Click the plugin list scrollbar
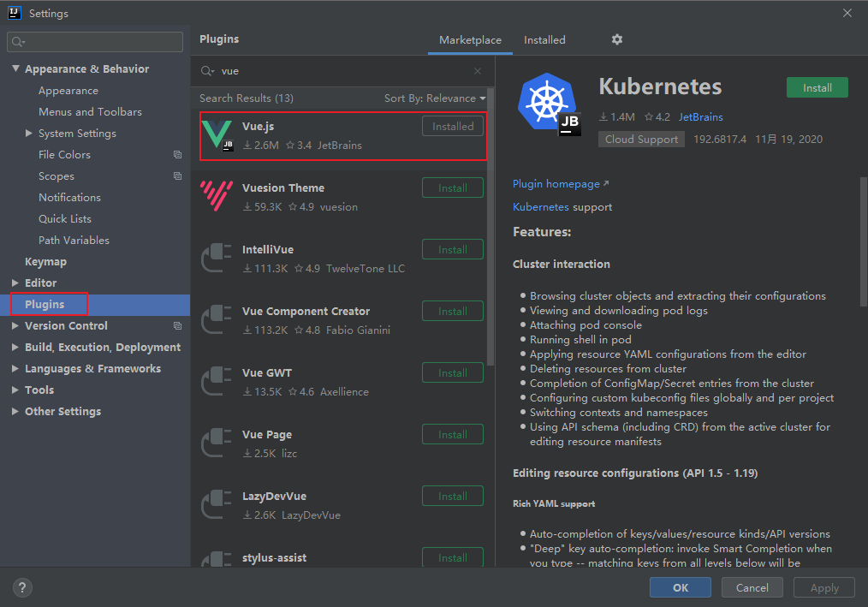 point(490,227)
